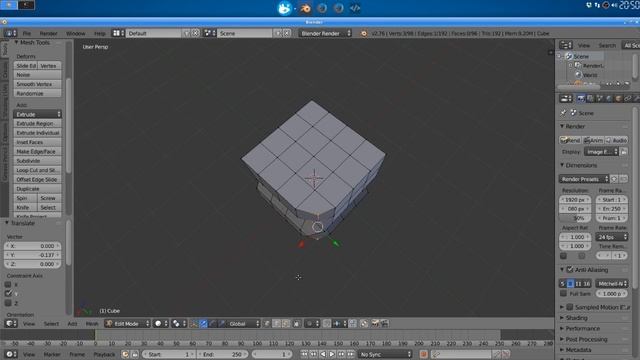Select 8 anti-aliasing samples
This screenshot has height=360, width=640.
(570, 283)
